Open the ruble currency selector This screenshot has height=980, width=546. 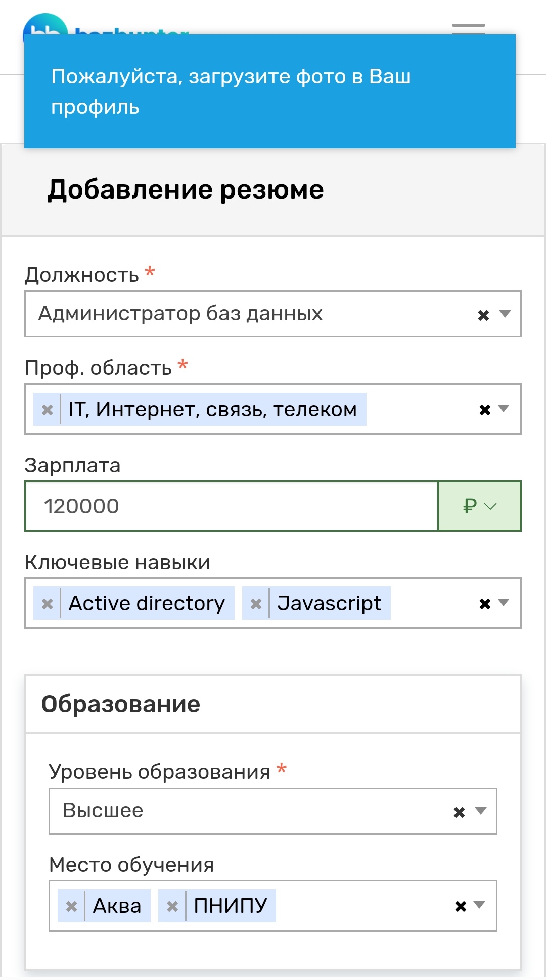pos(479,506)
